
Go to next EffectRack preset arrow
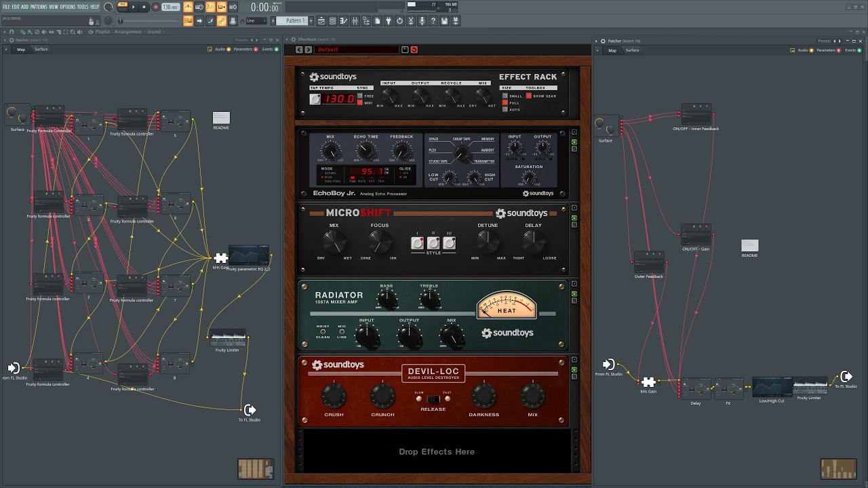pos(308,49)
